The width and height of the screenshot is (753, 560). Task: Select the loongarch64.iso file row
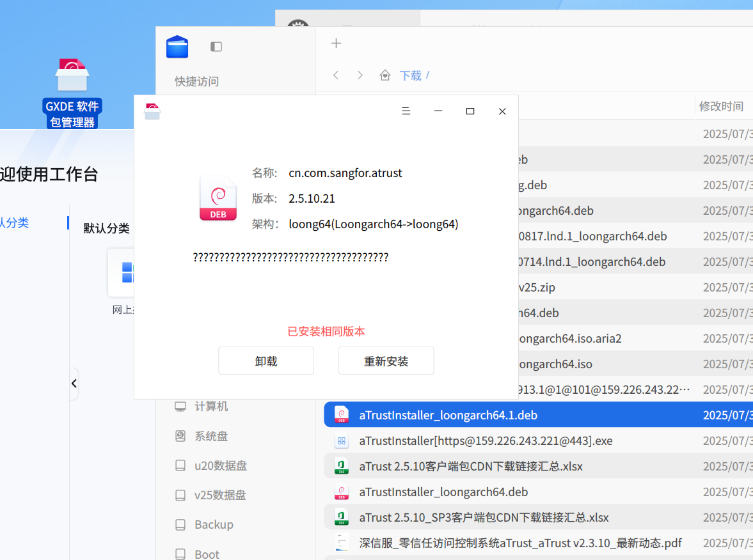coord(636,364)
